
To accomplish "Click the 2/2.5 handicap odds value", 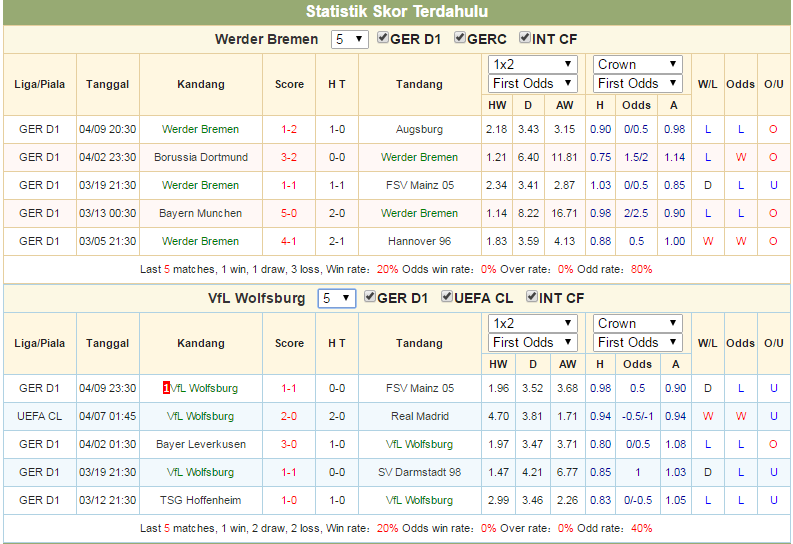I will [636, 213].
